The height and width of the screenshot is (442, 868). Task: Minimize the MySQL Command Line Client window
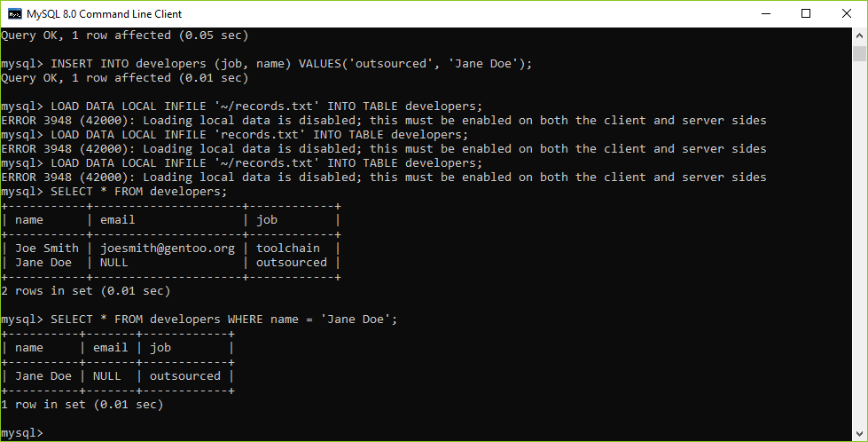(766, 14)
